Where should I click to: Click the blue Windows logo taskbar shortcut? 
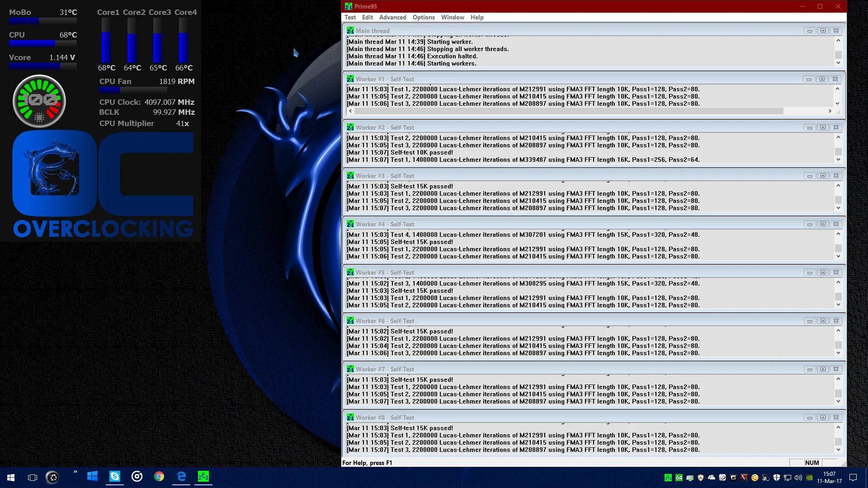(x=92, y=477)
